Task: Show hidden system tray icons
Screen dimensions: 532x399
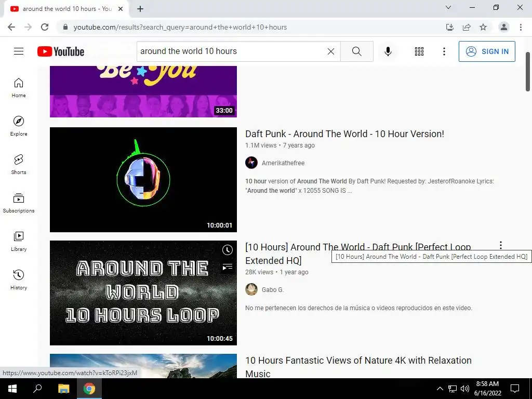Action: point(440,389)
